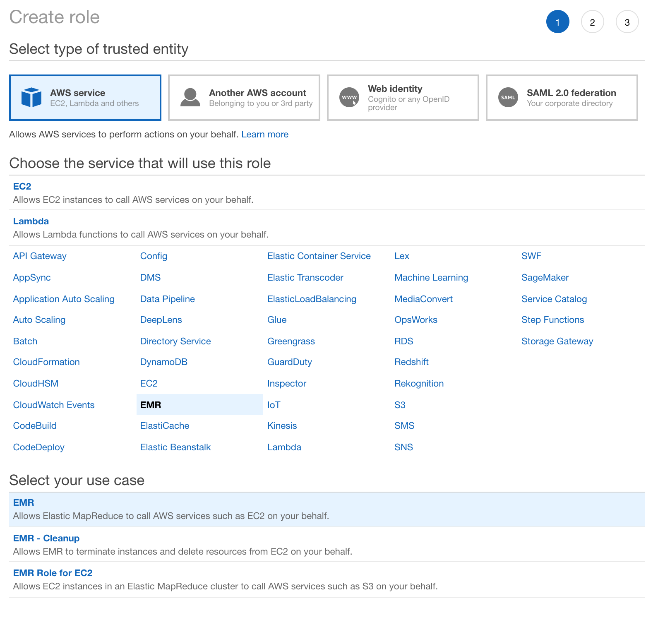
Task: Pick SMS service
Action: click(404, 426)
